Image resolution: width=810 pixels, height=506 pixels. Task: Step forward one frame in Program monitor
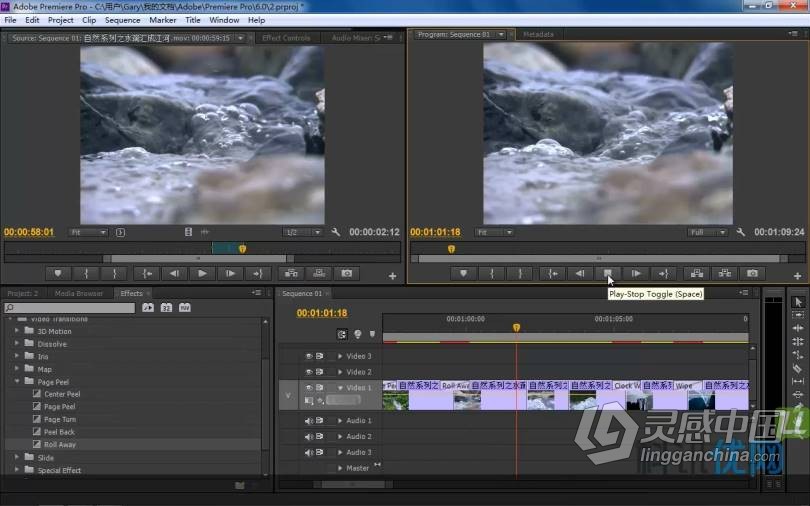point(636,273)
